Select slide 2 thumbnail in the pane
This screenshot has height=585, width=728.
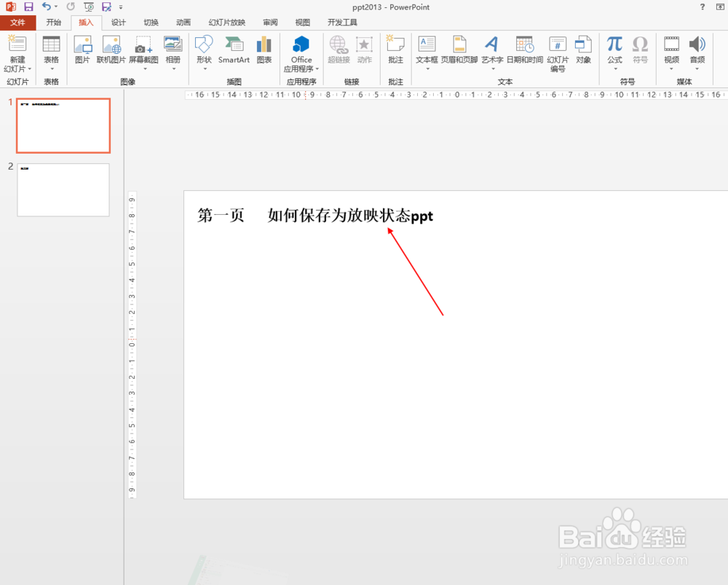[63, 190]
